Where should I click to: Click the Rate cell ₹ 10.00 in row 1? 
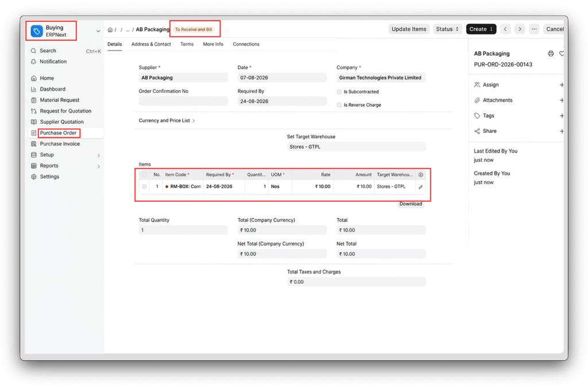click(313, 186)
